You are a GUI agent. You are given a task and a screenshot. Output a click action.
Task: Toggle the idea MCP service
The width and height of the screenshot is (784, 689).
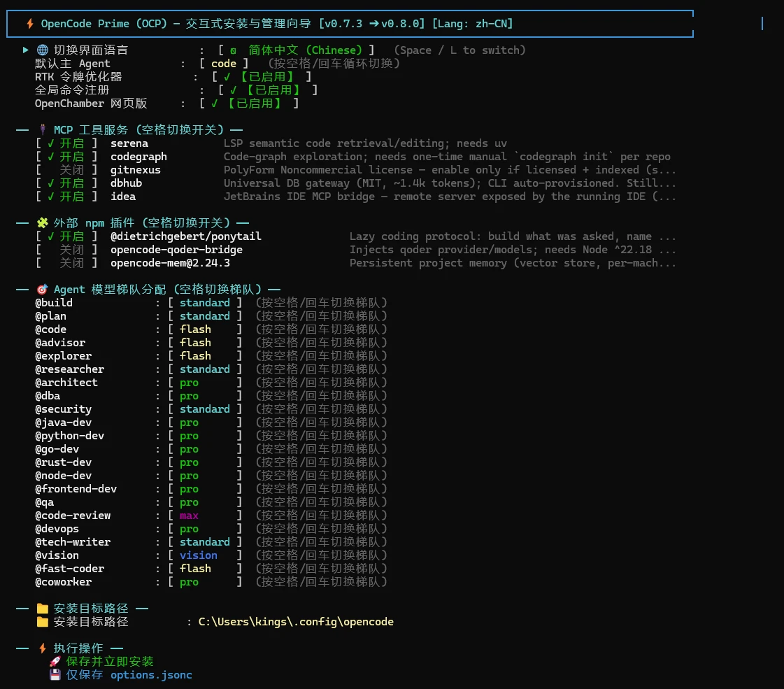pos(66,196)
